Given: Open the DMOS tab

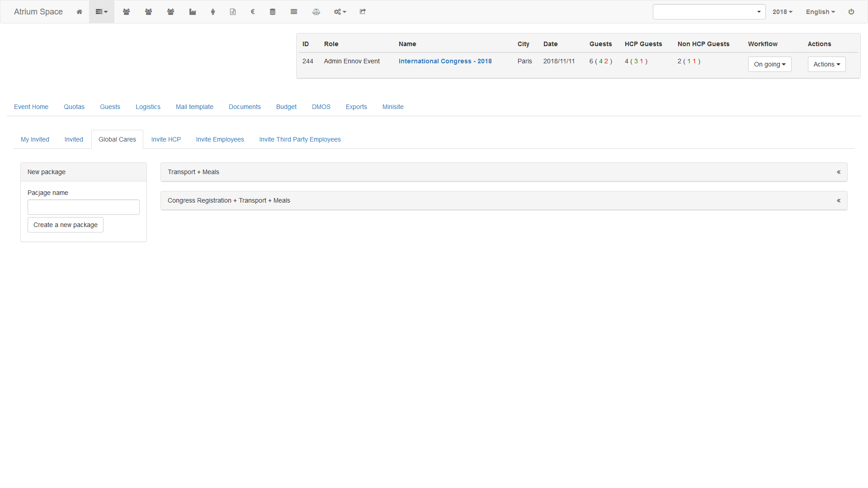Looking at the screenshot, I should coord(321,107).
